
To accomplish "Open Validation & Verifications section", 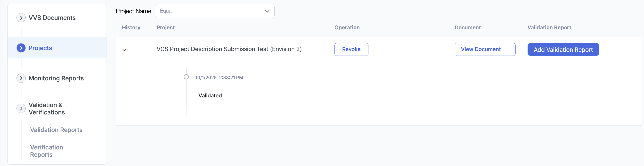I will pyautogui.click(x=46, y=109).
